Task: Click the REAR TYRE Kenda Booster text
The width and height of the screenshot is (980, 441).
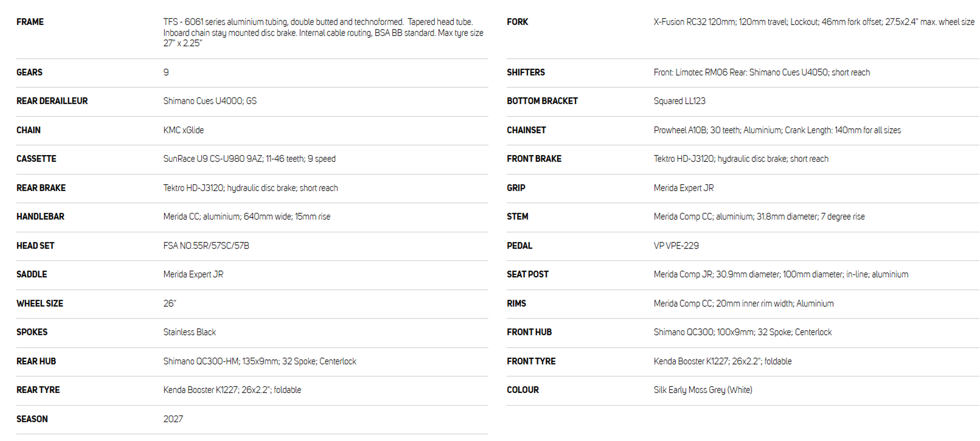Action: tap(232, 390)
